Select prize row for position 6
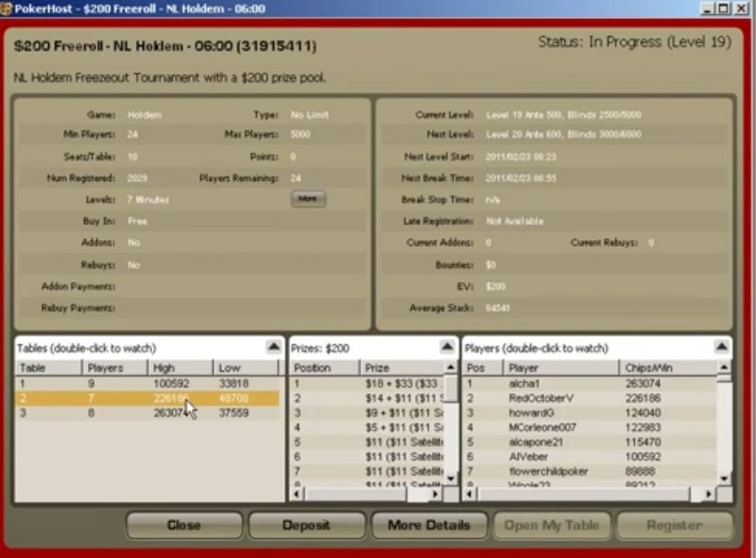The height and width of the screenshot is (558, 756). (x=367, y=457)
